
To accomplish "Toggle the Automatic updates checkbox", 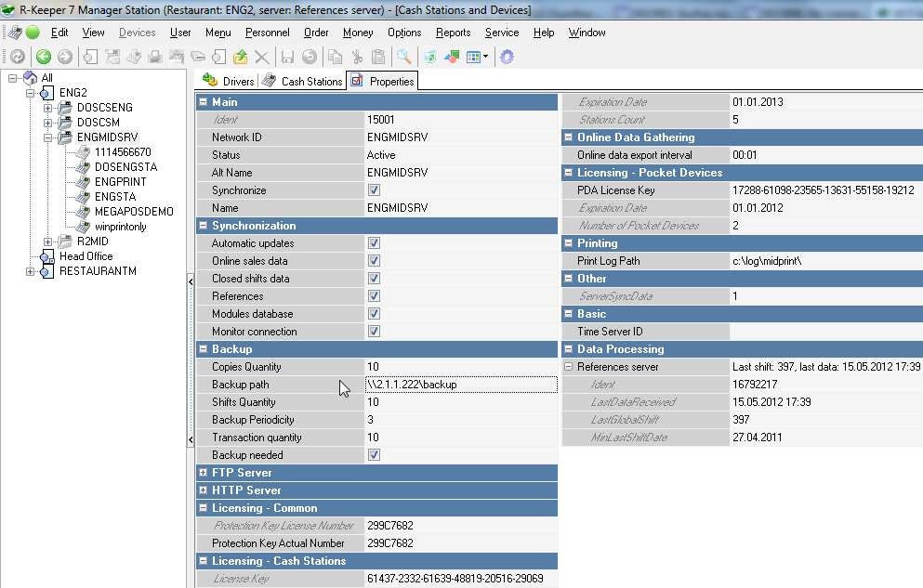I will point(374,243).
